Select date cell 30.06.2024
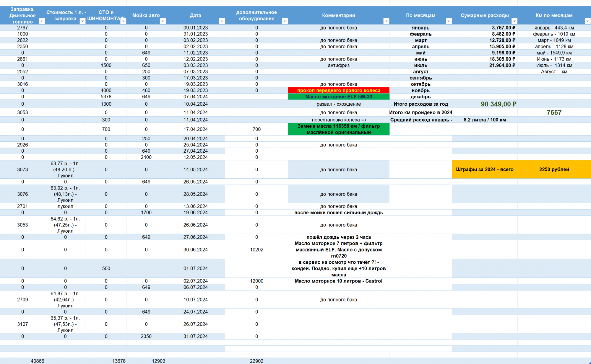This screenshot has height=364, width=591. click(195, 250)
